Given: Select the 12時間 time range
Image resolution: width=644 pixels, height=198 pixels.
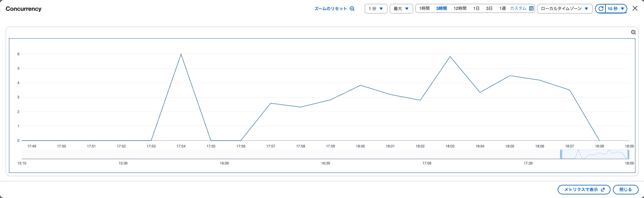Looking at the screenshot, I should click(460, 8).
